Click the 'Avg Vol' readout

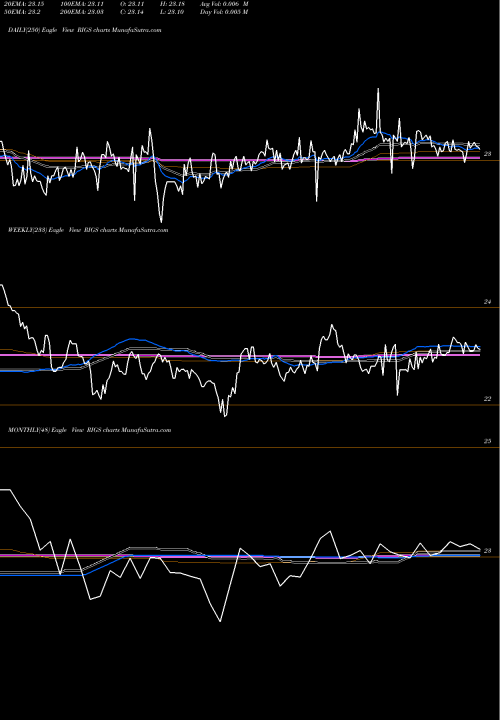224,4
